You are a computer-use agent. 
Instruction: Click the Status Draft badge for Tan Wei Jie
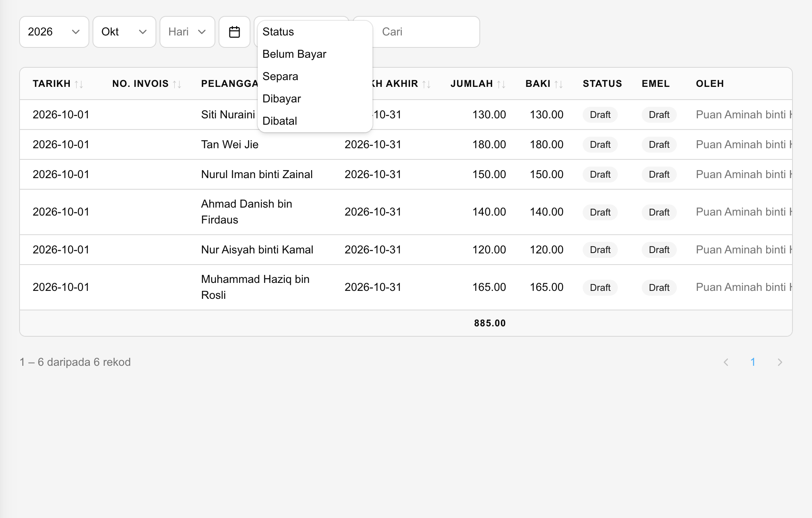pos(600,145)
